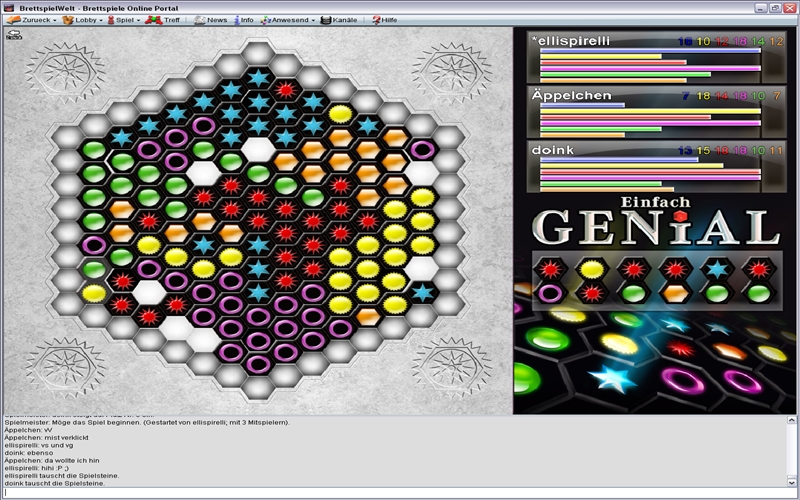Expand the Anwesend dropdown arrow
Viewport: 800px width, 500px height.
tap(313, 20)
